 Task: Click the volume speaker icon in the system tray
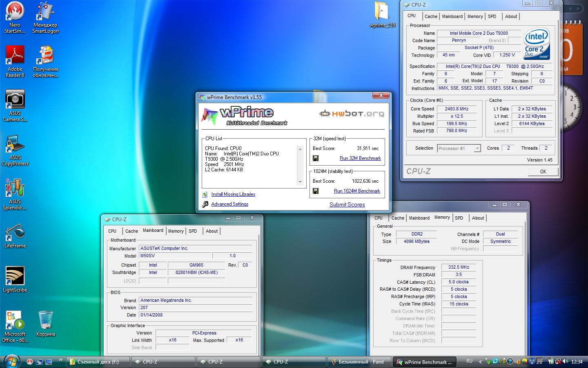(x=566, y=361)
